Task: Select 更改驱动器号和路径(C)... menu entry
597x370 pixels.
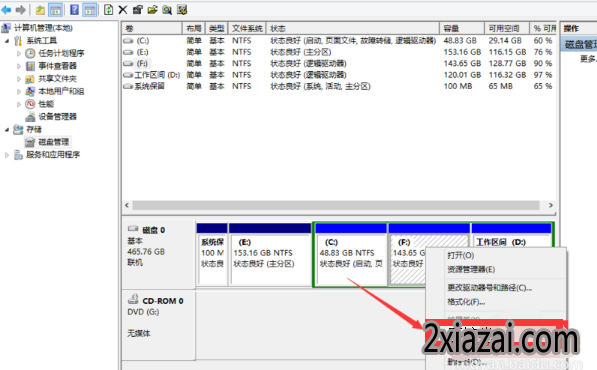Action: point(490,288)
